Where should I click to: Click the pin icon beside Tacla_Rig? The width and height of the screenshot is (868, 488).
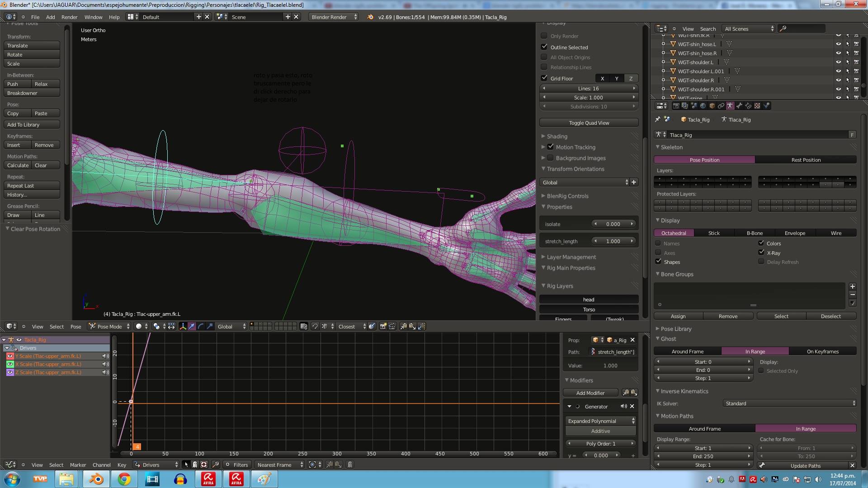[658, 120]
